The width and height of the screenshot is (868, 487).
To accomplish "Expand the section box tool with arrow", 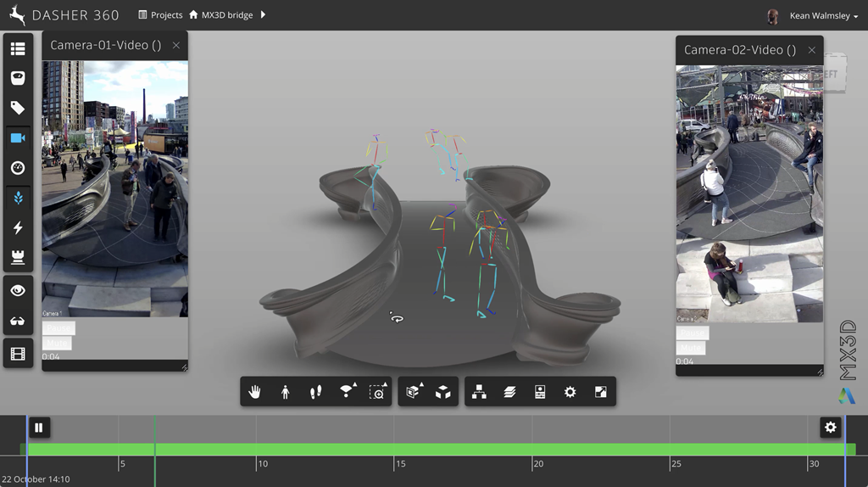I will (413, 392).
